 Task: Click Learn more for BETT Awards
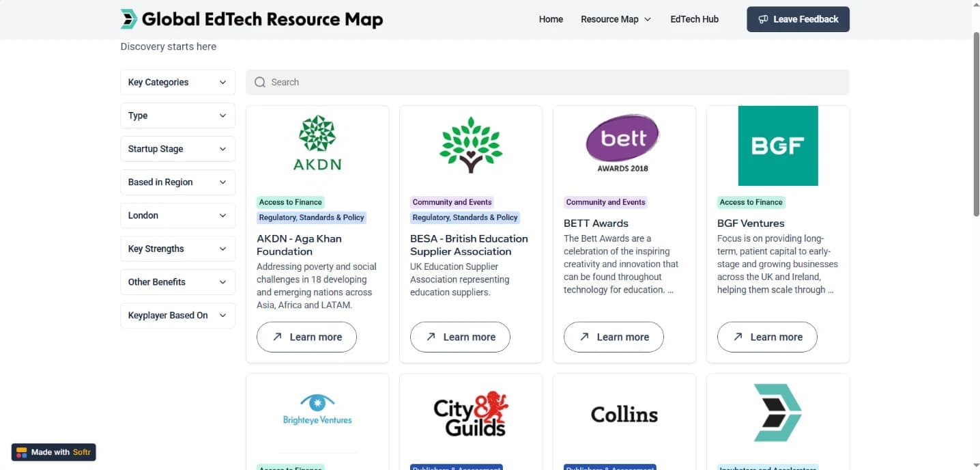point(614,337)
